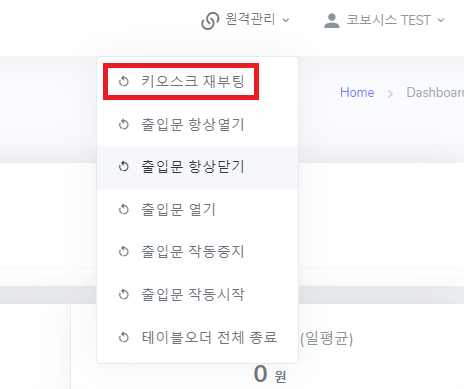This screenshot has height=389, width=464.
Task: Click the Dashboard breadcrumb text
Action: coord(435,92)
